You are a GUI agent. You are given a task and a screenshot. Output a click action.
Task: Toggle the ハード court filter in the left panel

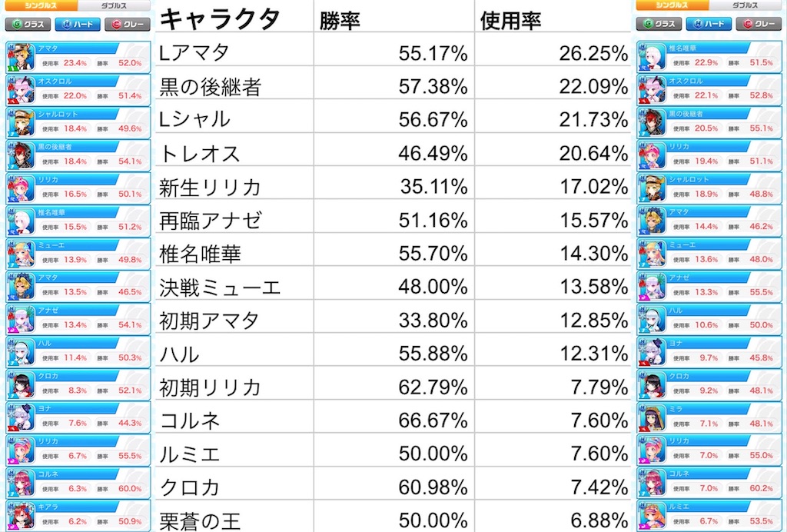click(77, 24)
